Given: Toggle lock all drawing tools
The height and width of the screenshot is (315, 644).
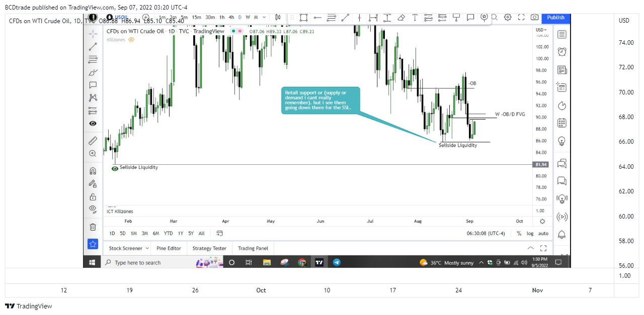Looking at the screenshot, I should point(93,197).
